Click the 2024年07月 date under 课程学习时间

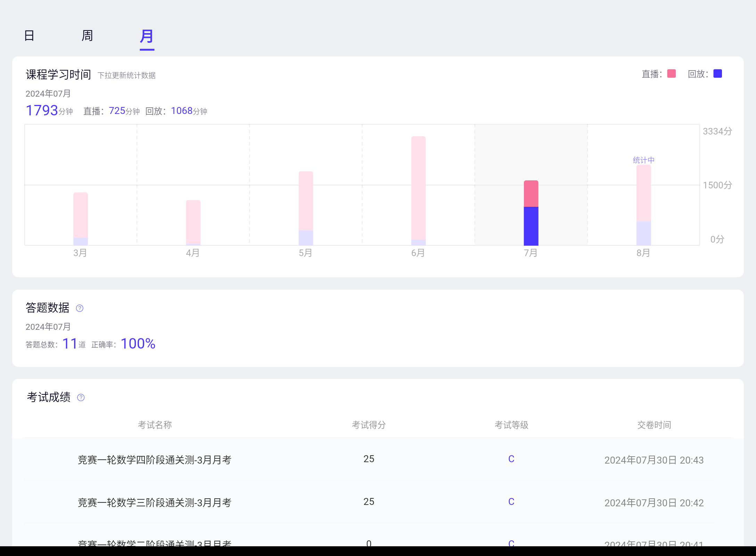(48, 93)
